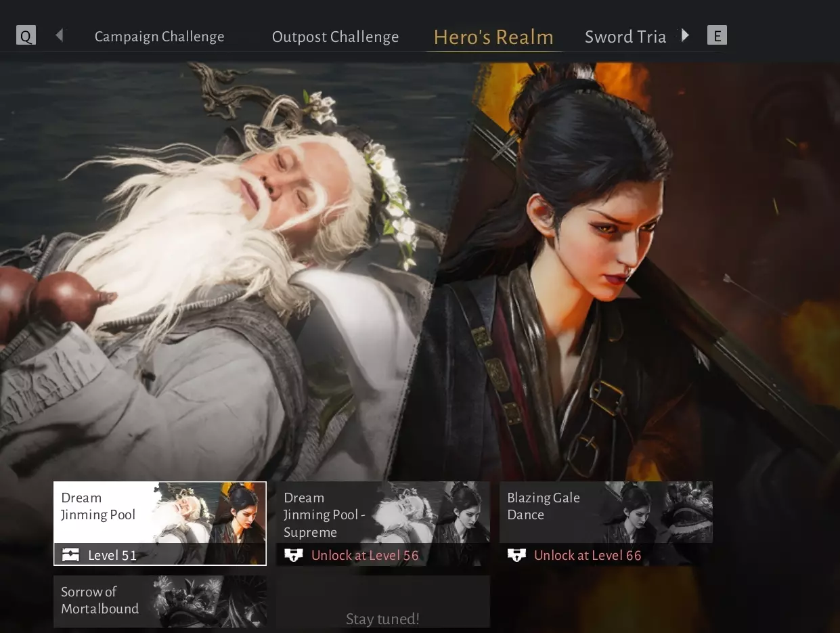Image resolution: width=840 pixels, height=633 pixels.
Task: Select the Dream Jinming Pool - Supreme card
Action: (383, 523)
